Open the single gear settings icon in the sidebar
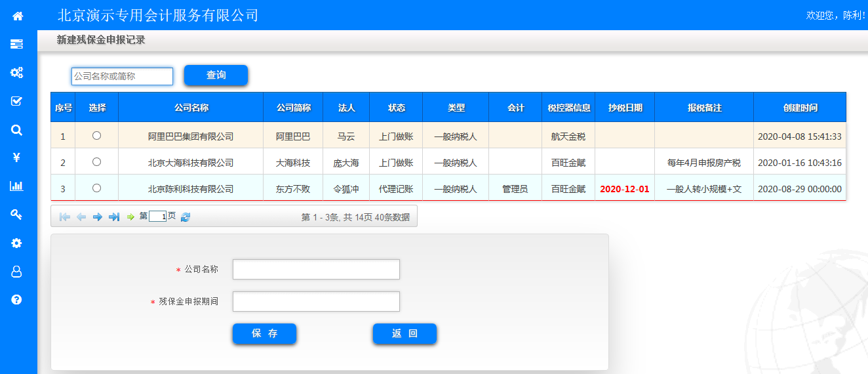868x374 pixels. [17, 243]
